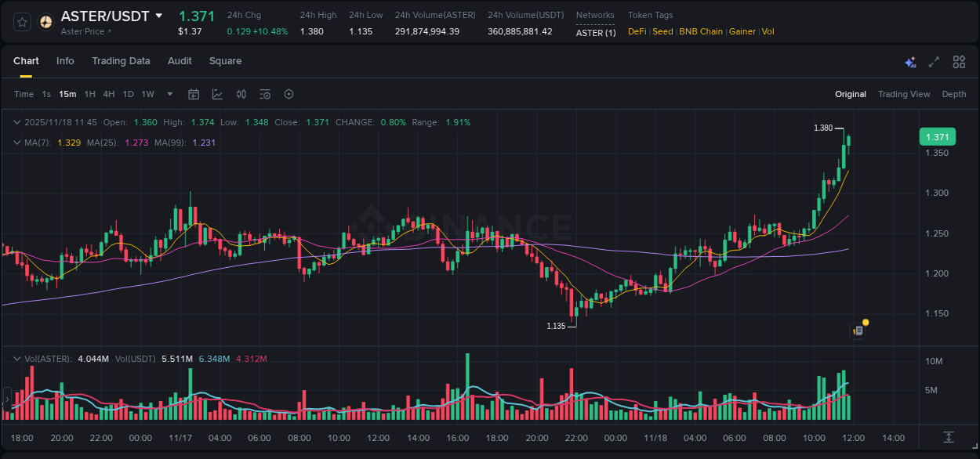
Task: Switch to the Depth chart view
Action: coord(953,94)
